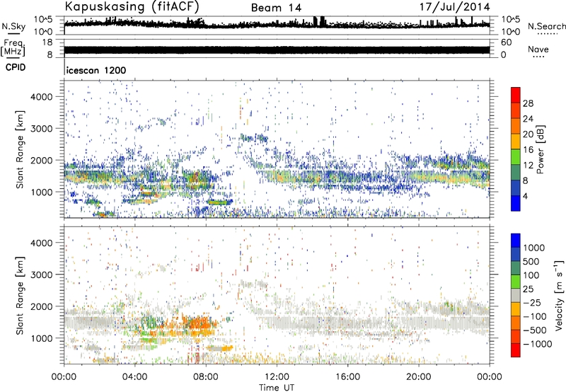Click the N.Search legend label
Screen dimensions: 566x392
click(x=546, y=26)
